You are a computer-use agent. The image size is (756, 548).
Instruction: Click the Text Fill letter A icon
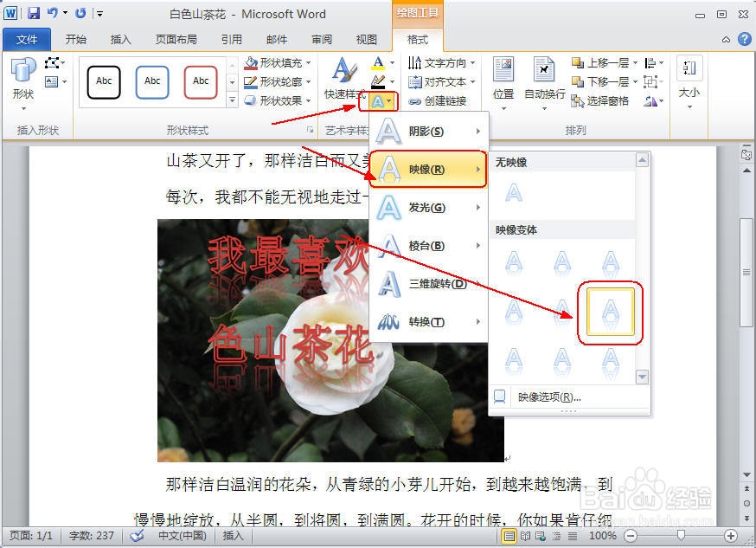pyautogui.click(x=379, y=62)
